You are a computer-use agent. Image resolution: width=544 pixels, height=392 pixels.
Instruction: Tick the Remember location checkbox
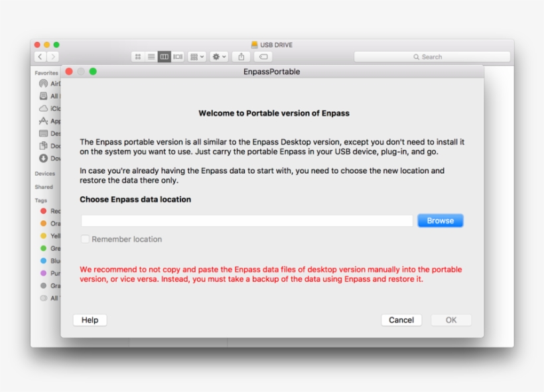pyautogui.click(x=85, y=239)
